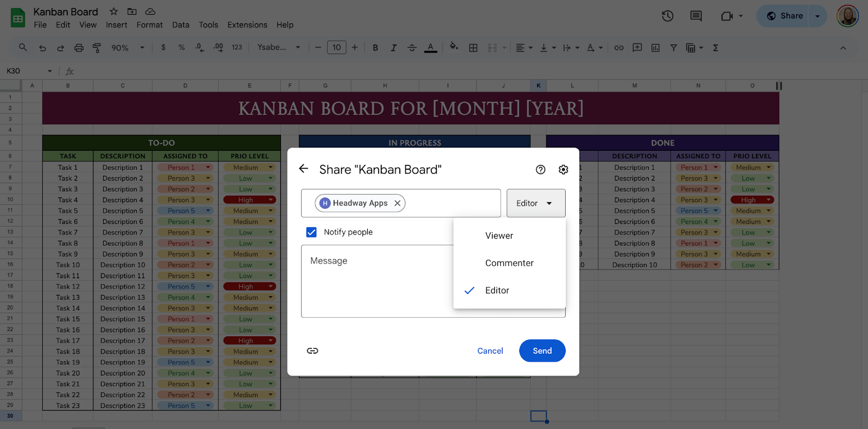Open the comments icon in header
The image size is (868, 429).
coord(695,16)
